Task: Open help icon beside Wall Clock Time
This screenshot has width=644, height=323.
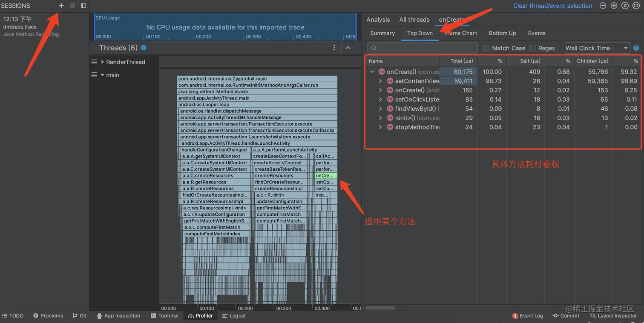Action: tap(636, 48)
